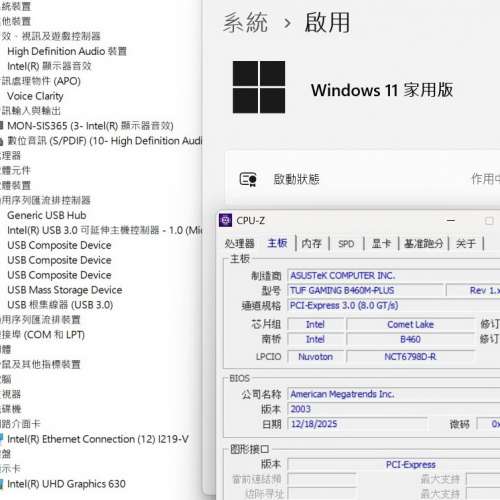Click the Nuvoton LPCIO vendor value
The width and height of the screenshot is (500, 500).
[316, 357]
